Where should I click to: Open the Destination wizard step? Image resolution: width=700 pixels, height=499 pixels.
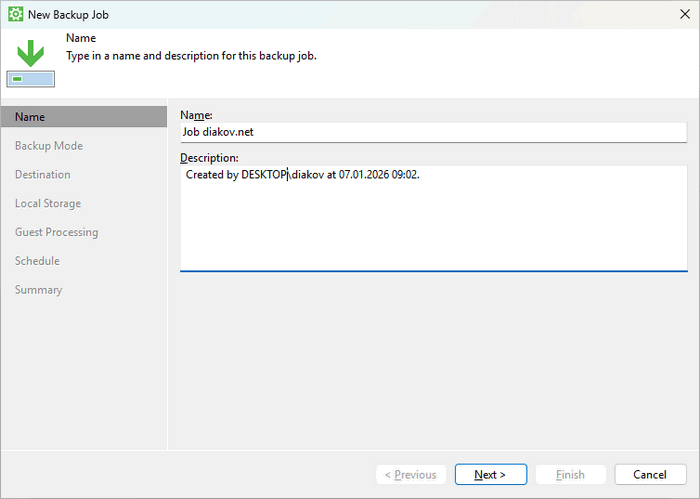point(43,175)
